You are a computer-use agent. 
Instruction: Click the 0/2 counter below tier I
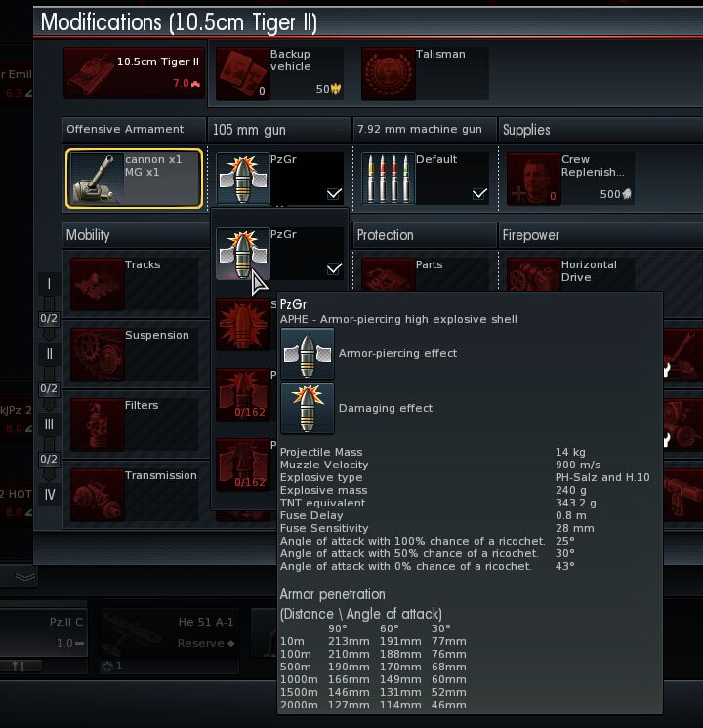coord(49,318)
